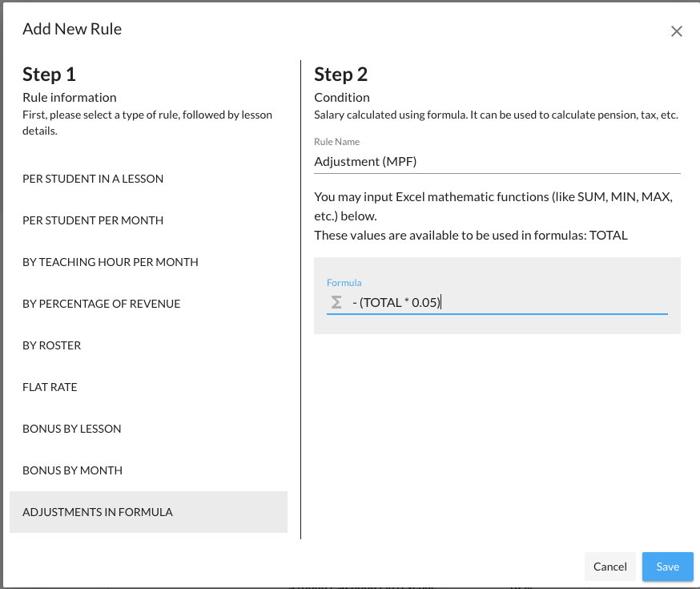Close the Add New Rule dialog
700x589 pixels.
coord(677,31)
